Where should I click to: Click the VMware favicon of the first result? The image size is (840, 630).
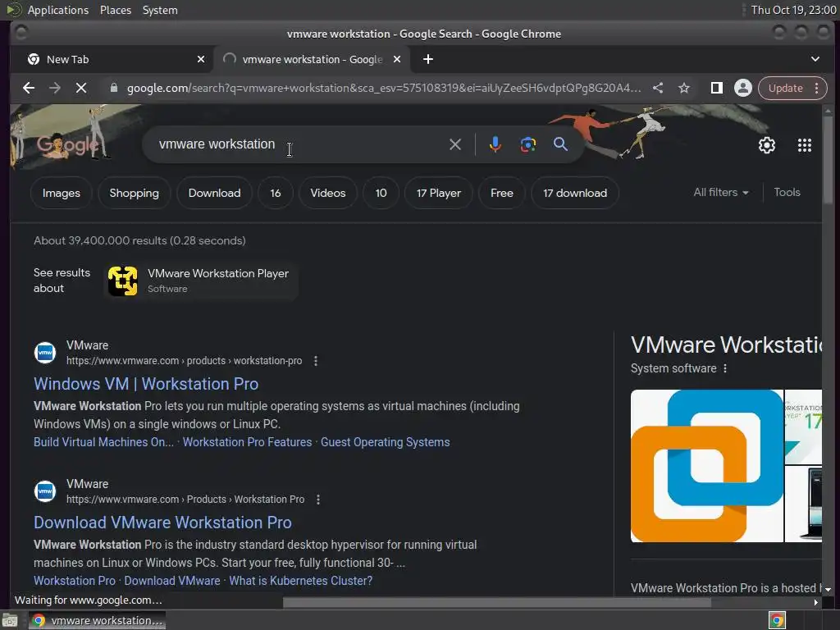[x=45, y=353]
